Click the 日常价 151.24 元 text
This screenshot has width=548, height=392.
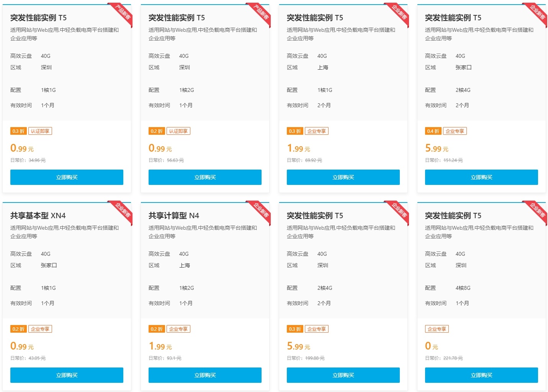coord(444,160)
